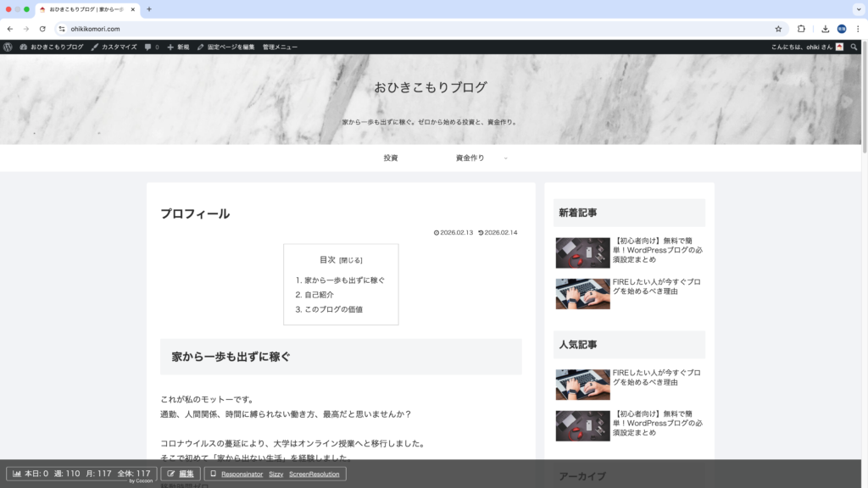
Task: Open the Responsinator link in bottom bar
Action: pos(242,474)
